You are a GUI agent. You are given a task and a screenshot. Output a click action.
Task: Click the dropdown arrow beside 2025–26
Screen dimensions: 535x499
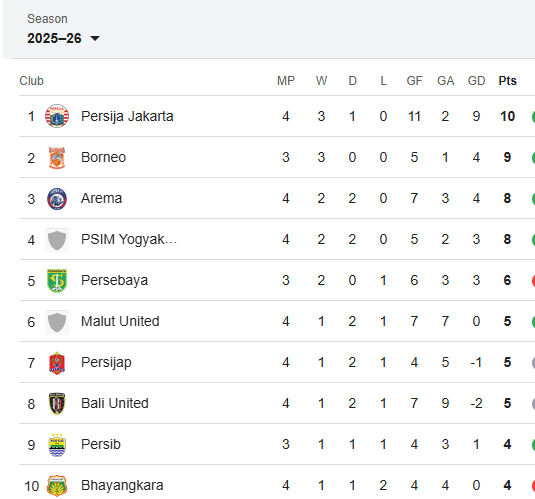(x=95, y=38)
